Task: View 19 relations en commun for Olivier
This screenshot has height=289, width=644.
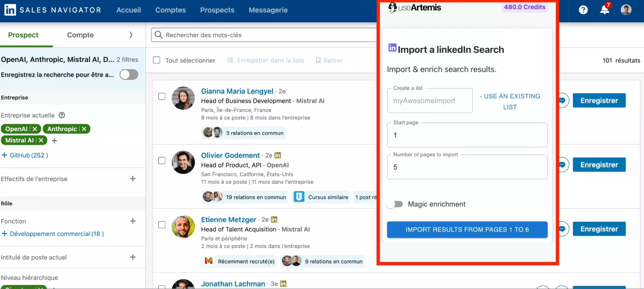Action: click(x=244, y=197)
